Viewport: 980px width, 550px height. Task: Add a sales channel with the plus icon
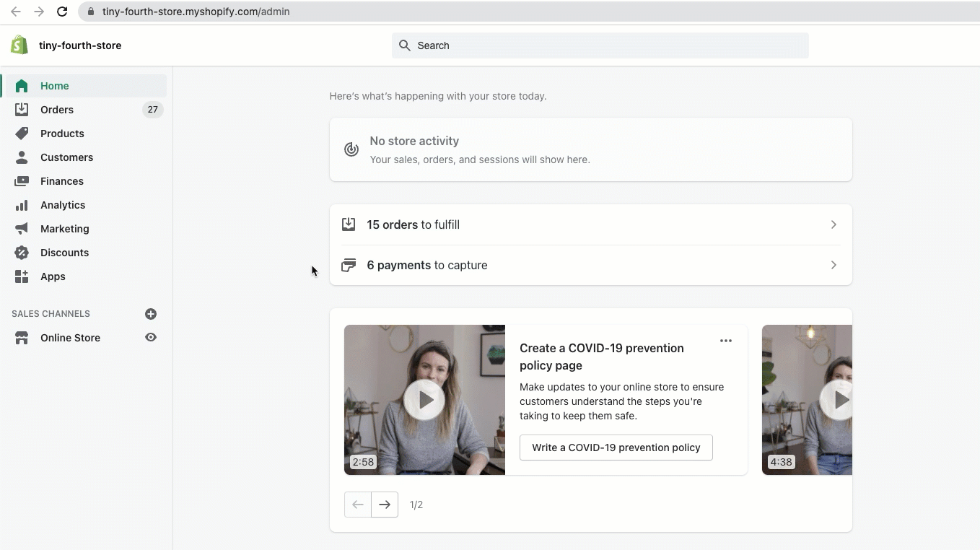coord(151,314)
